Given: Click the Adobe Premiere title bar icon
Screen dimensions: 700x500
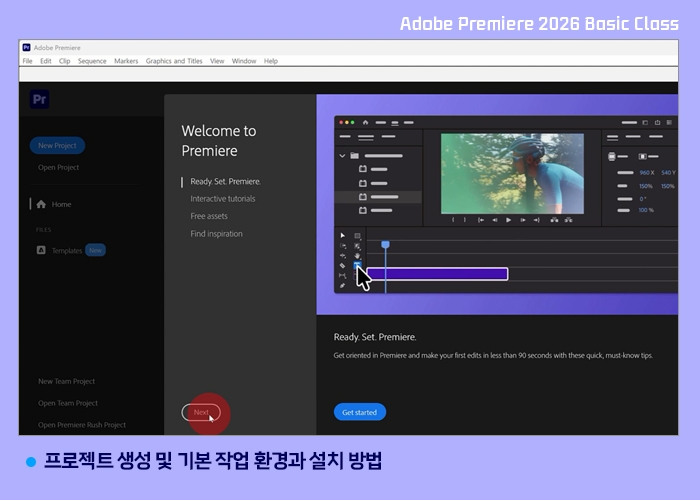Looking at the screenshot, I should (x=26, y=47).
